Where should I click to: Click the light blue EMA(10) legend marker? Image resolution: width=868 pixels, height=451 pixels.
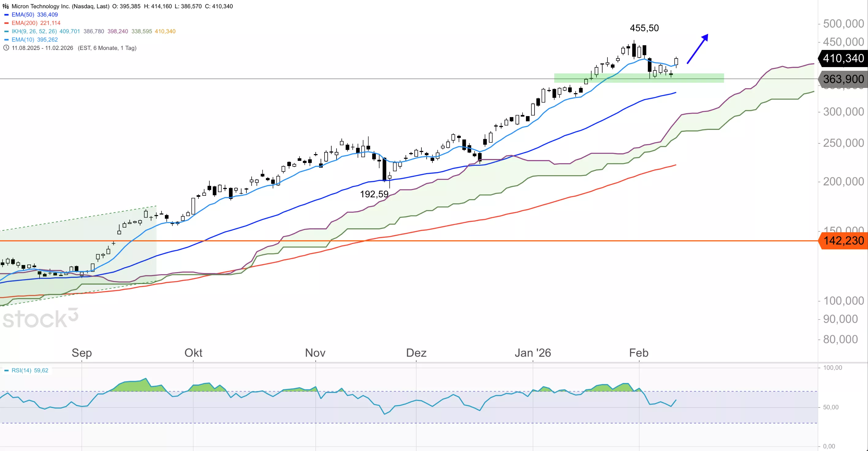6,40
